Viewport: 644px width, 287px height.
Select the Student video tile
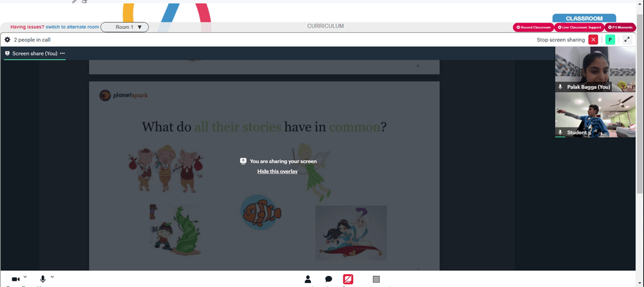[595, 115]
